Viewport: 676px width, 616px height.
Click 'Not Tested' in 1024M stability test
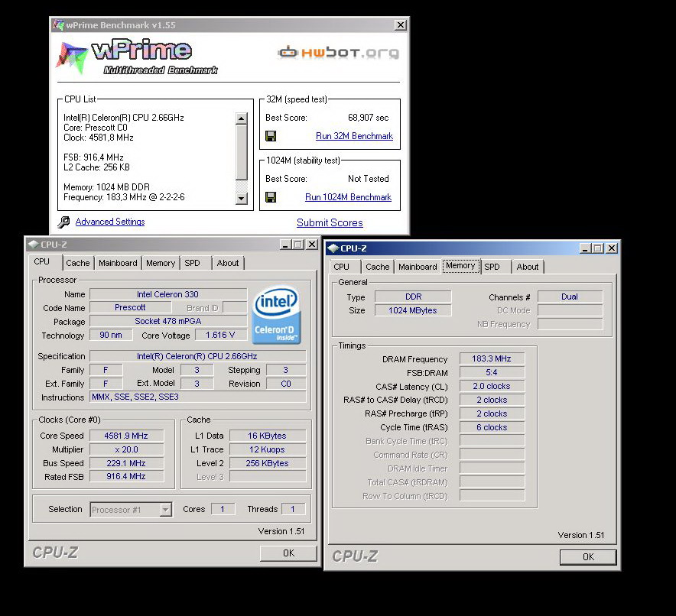click(x=368, y=179)
